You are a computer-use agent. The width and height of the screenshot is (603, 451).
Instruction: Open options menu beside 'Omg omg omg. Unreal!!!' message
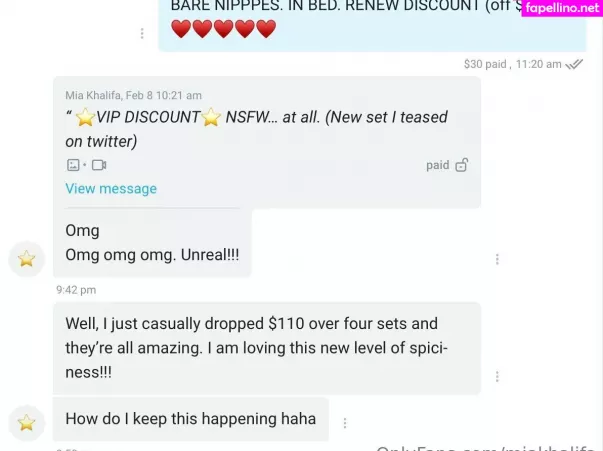(497, 260)
